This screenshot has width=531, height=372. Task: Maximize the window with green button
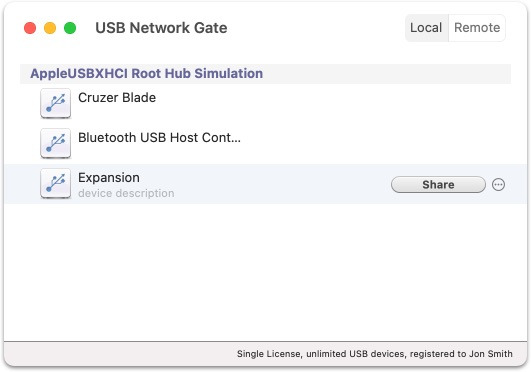70,28
